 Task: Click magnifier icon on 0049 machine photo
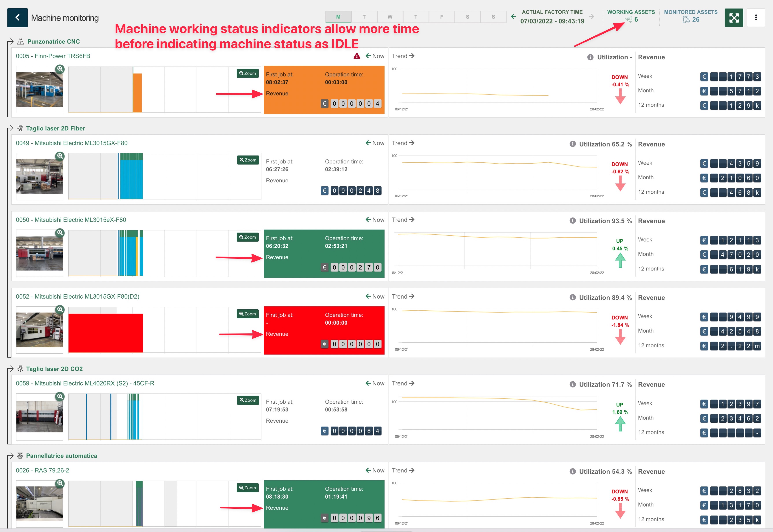(x=60, y=156)
